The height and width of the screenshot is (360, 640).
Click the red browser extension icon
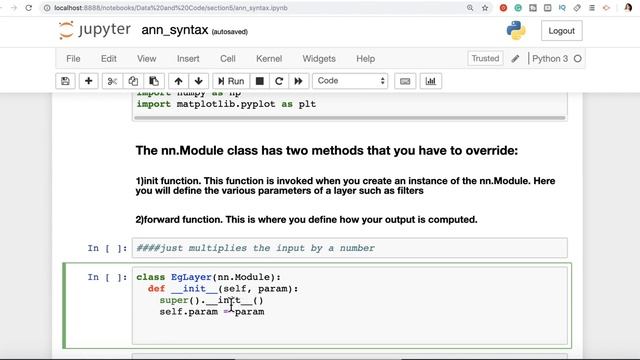[503, 8]
